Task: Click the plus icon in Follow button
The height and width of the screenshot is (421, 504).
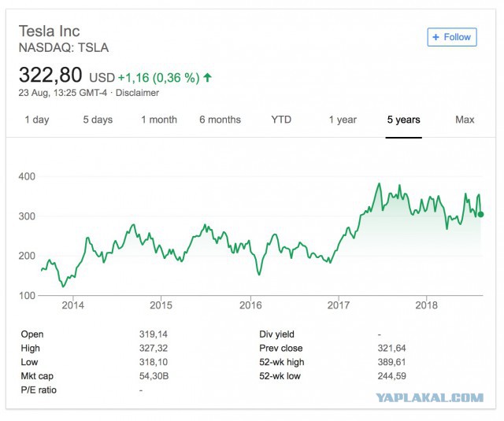Action: tap(435, 37)
